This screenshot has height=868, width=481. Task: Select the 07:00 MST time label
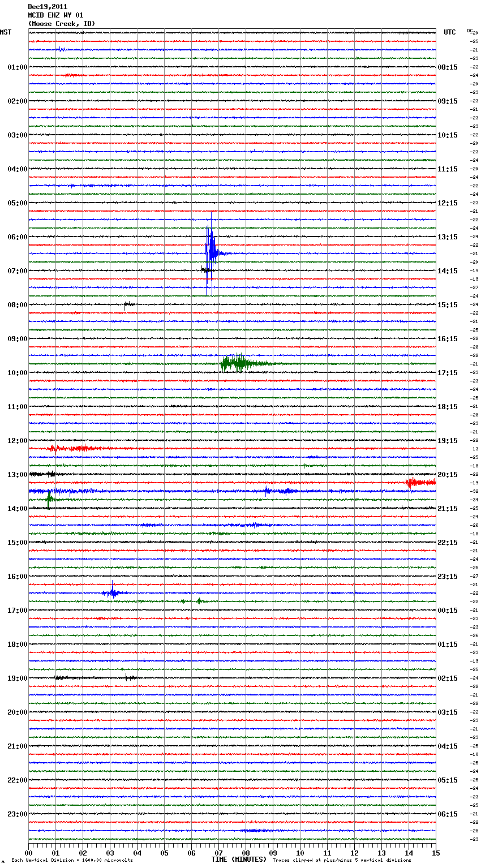click(18, 271)
